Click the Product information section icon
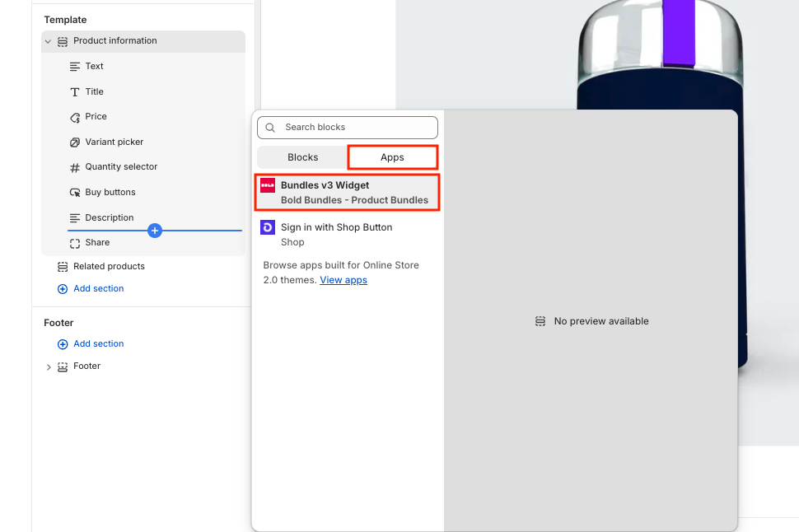 [x=63, y=41]
